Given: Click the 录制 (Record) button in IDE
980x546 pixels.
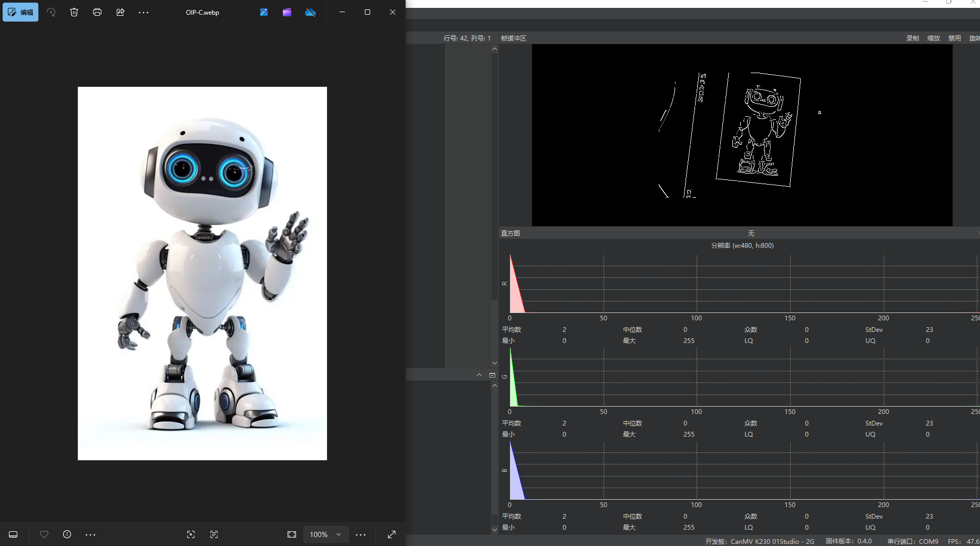Looking at the screenshot, I should click(x=913, y=38).
